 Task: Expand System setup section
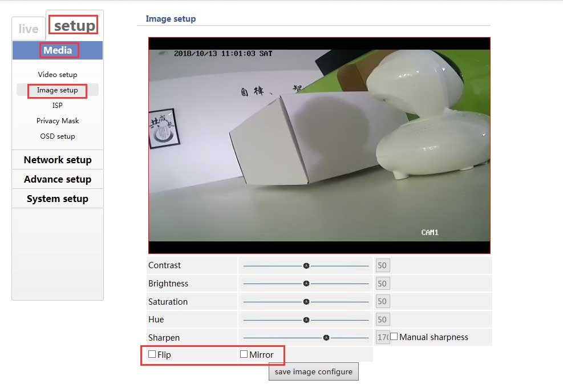coord(58,199)
